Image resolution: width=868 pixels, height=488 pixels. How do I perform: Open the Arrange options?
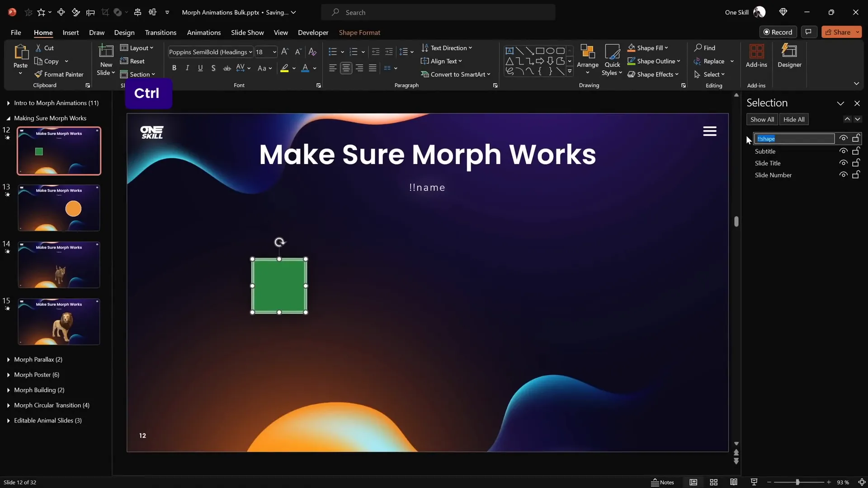click(x=587, y=59)
